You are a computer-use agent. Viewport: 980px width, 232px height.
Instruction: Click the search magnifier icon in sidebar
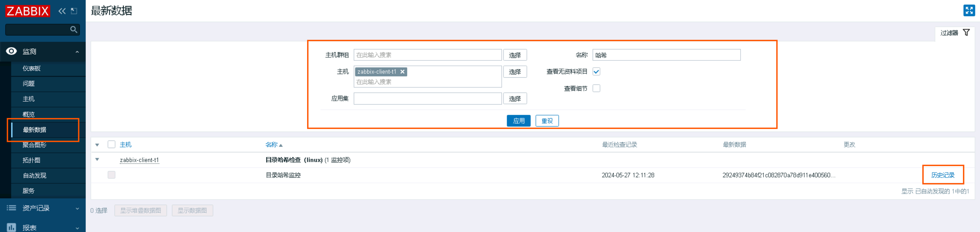(x=74, y=29)
